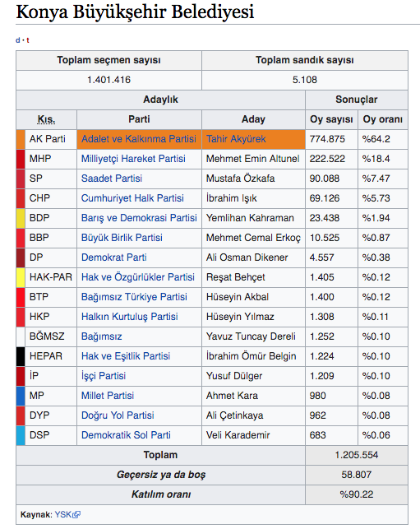Click the 'Konya Büyükşehir Belediyesi' heading
The image size is (420, 529).
pos(135,12)
